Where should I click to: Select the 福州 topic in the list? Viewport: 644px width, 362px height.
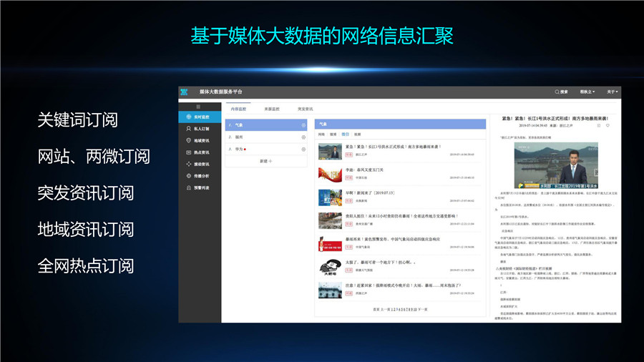[x=239, y=137]
